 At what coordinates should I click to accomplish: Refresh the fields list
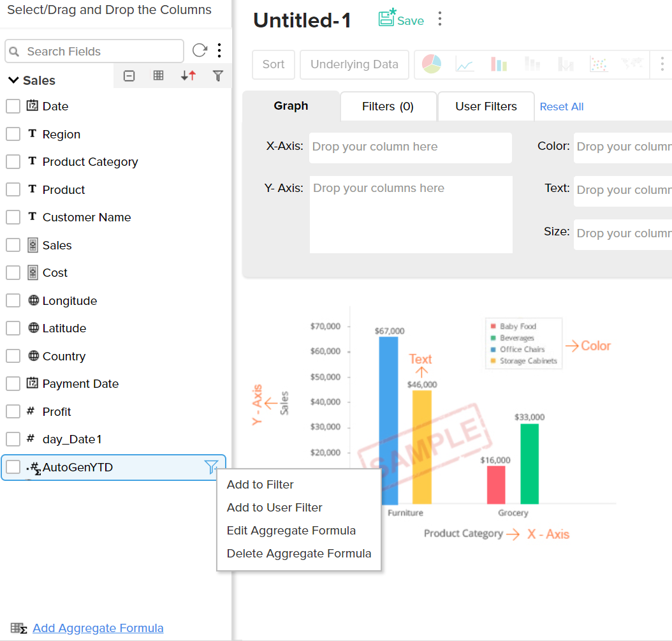[x=199, y=50]
